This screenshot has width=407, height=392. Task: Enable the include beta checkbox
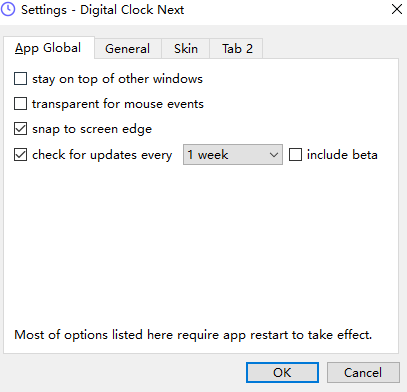(x=295, y=155)
